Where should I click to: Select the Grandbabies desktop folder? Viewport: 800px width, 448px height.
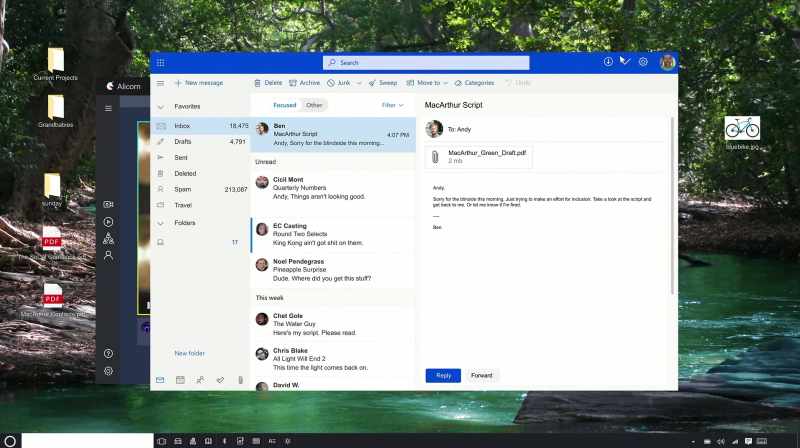click(x=56, y=111)
